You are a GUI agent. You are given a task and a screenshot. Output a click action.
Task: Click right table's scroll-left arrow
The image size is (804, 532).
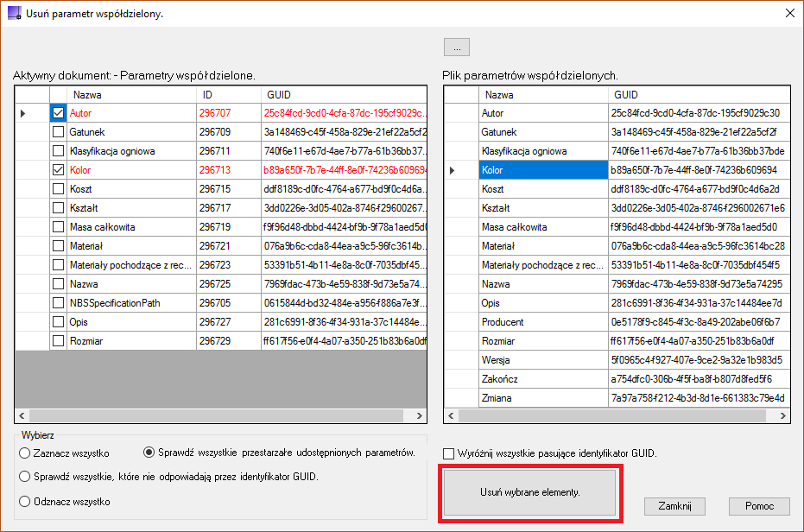[451, 415]
